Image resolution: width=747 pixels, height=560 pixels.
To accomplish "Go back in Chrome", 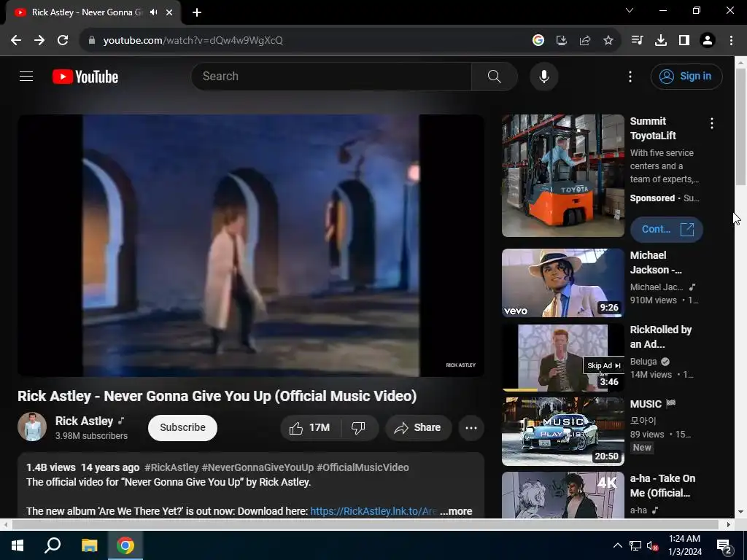I will pos(16,41).
